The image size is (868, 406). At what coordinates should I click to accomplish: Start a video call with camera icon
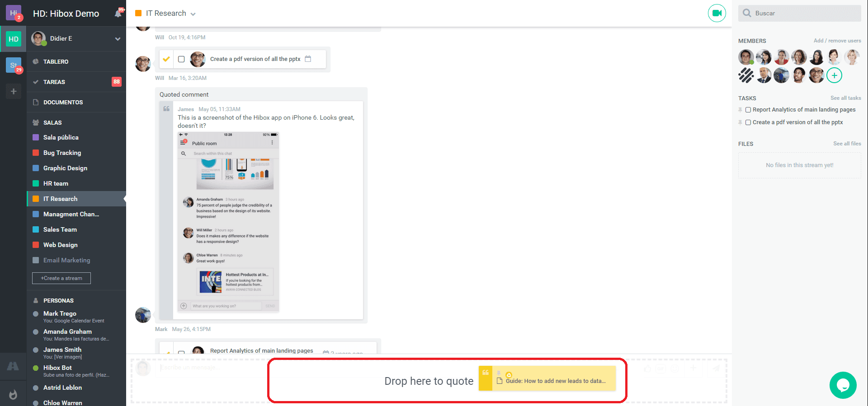coord(717,13)
